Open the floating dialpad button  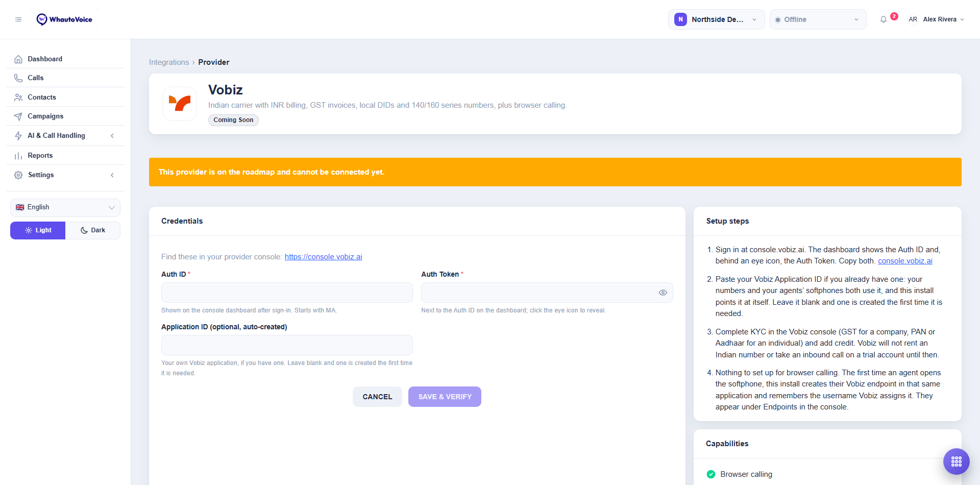[x=957, y=462]
